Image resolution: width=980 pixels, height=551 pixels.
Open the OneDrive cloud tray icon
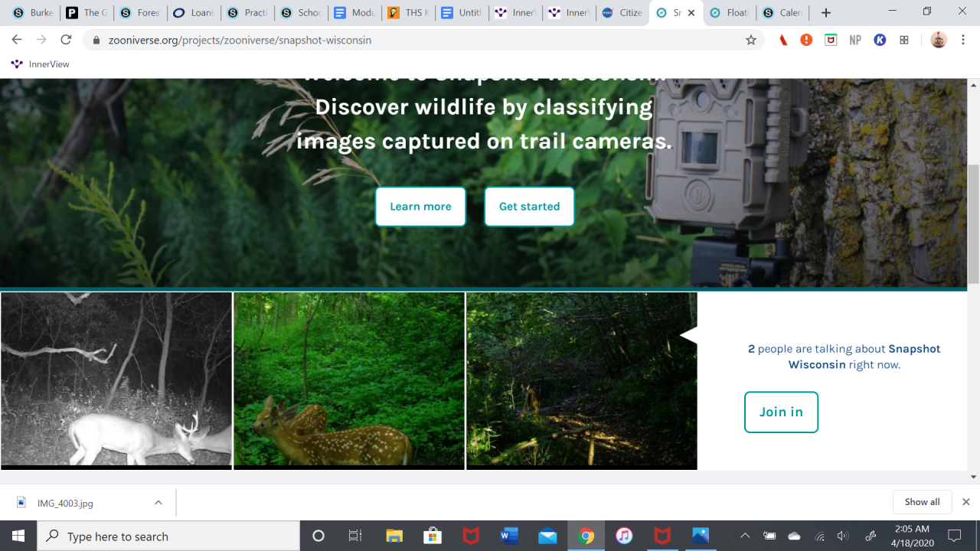point(795,536)
